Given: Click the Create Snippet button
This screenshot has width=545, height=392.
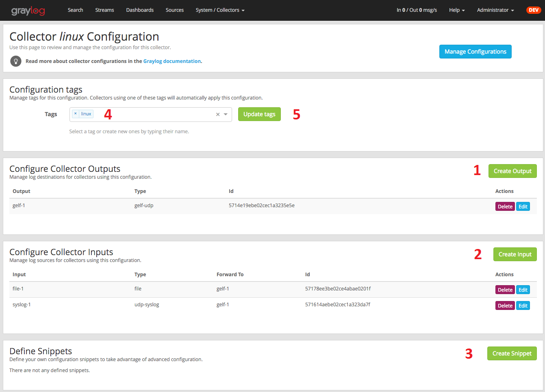Looking at the screenshot, I should (x=512, y=353).
